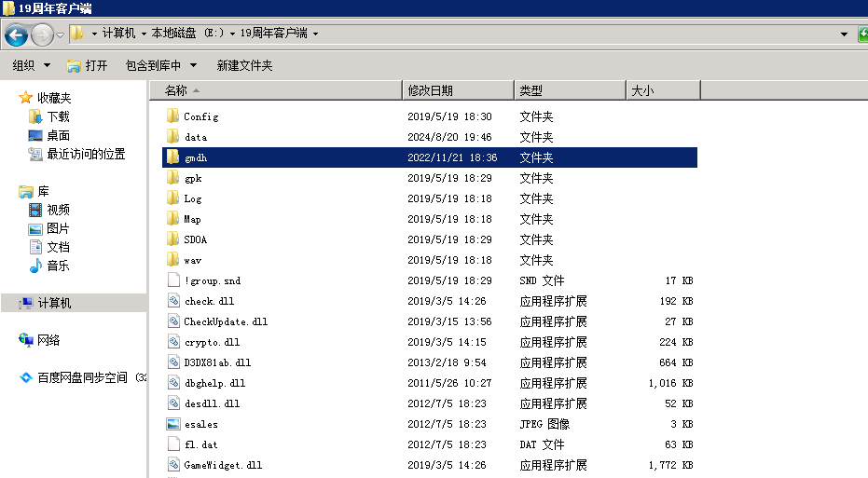Go back with the blue Back arrow
868x478 pixels.
pyautogui.click(x=16, y=34)
